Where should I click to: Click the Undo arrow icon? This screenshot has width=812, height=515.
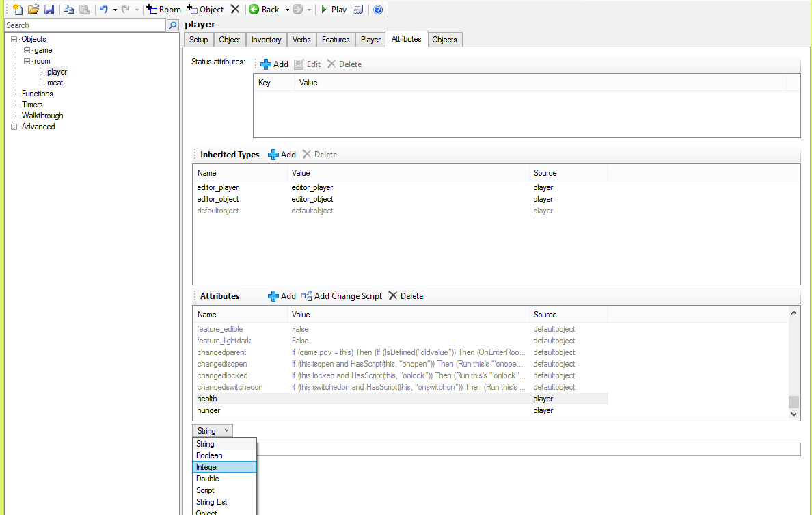click(103, 10)
